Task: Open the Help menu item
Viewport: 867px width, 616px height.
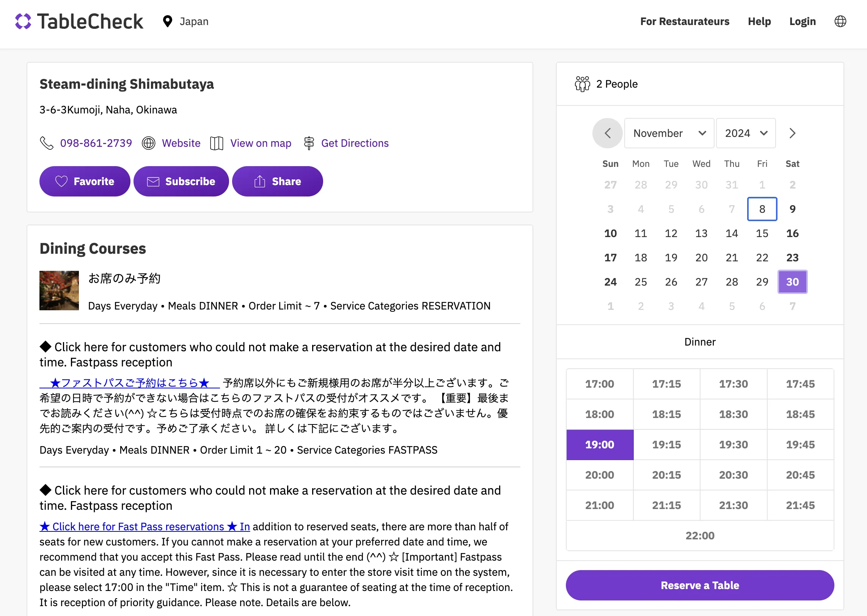Action: (759, 21)
